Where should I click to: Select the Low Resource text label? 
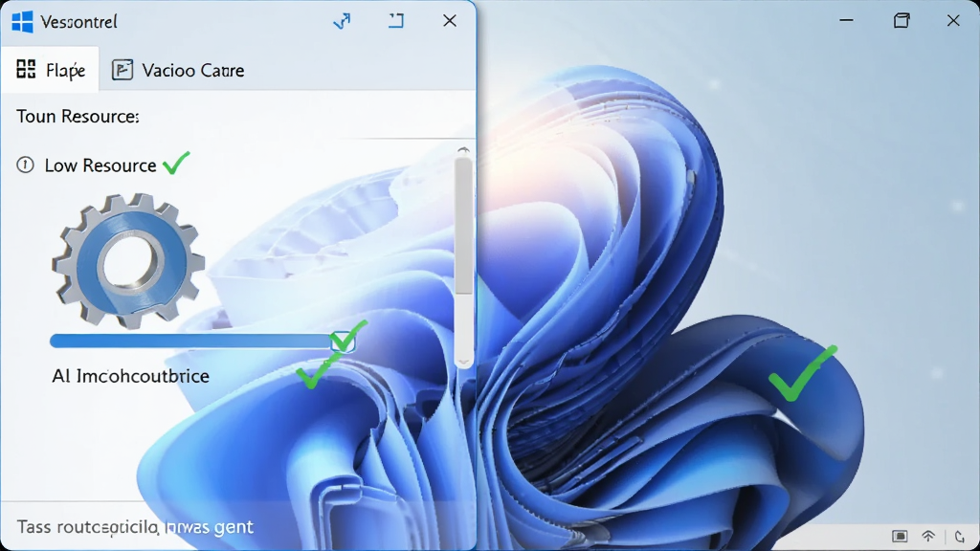tap(100, 165)
